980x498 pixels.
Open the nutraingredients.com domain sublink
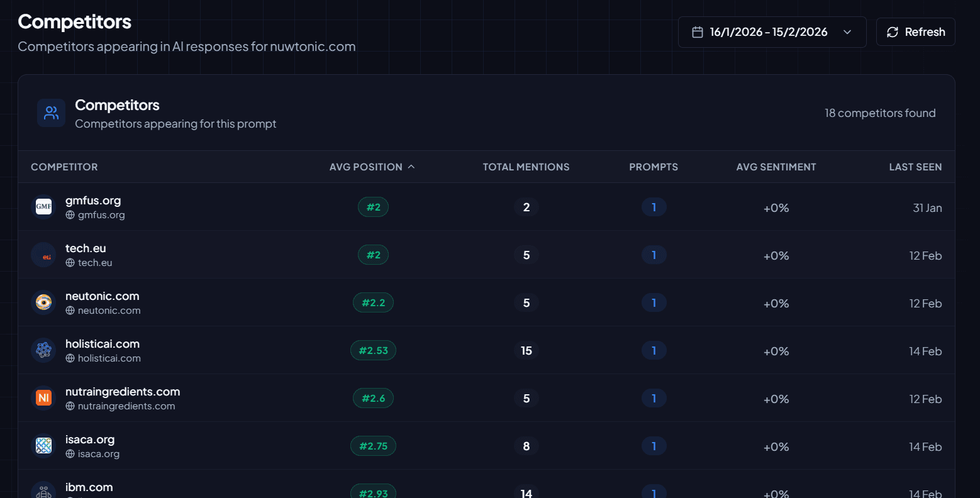coord(126,406)
